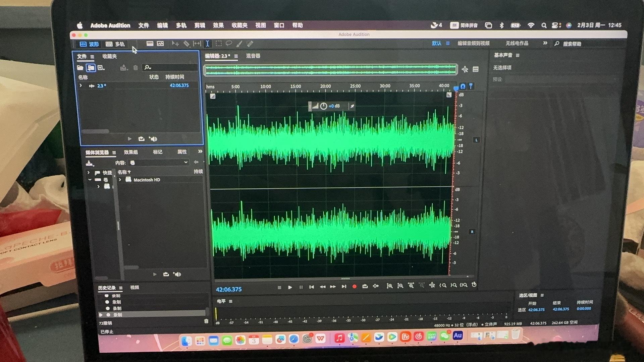
Task: Expand the 快捷 shortcuts tree item
Action: pyautogui.click(x=89, y=173)
